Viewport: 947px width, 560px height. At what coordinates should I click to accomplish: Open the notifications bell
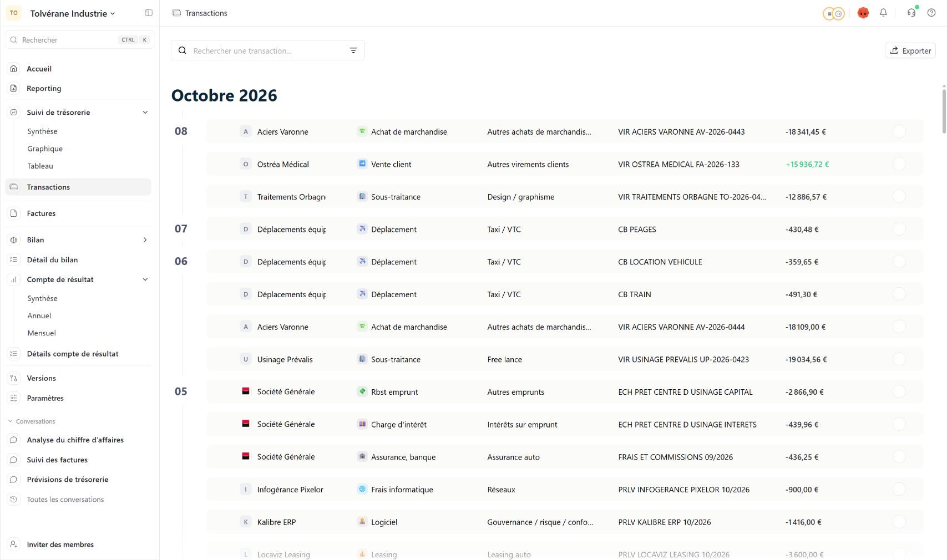[x=883, y=13]
